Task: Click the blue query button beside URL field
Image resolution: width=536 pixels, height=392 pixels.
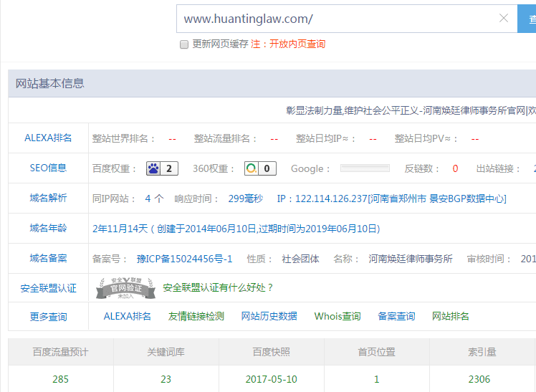Action: (527, 19)
